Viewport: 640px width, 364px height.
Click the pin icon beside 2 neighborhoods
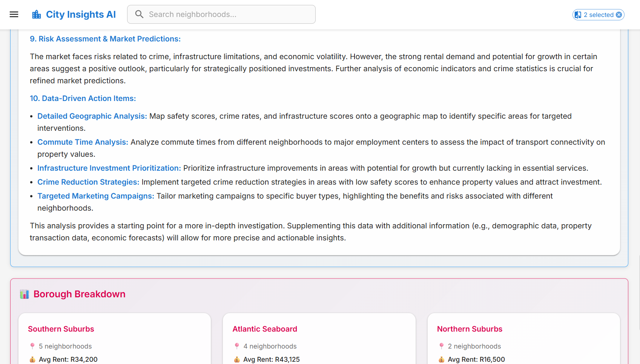442,346
